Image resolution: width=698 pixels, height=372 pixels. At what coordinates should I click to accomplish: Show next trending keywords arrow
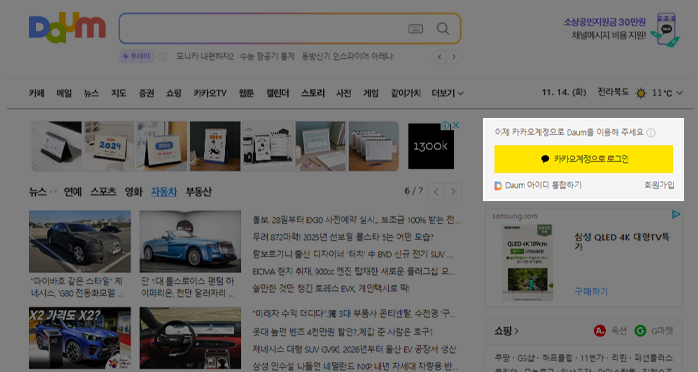point(454,57)
